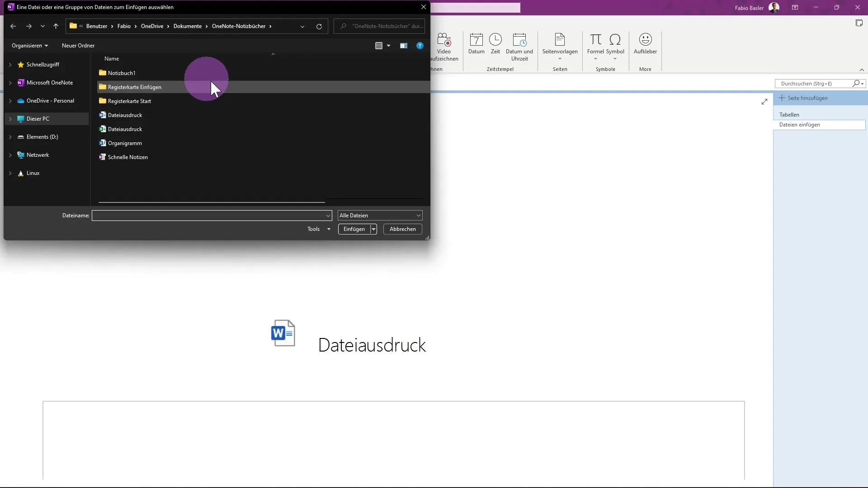Select Elements (D:) drive in sidebar
This screenshot has height=488, width=868.
(42, 137)
